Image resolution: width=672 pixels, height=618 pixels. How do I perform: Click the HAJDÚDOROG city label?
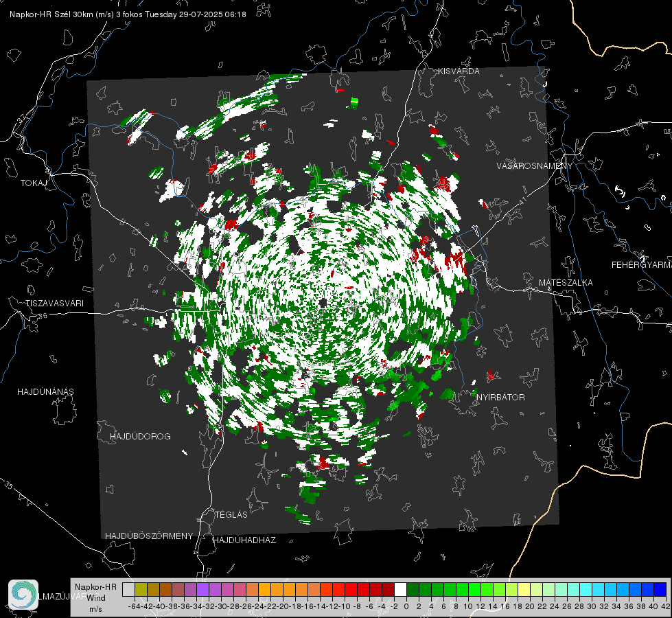[140, 437]
